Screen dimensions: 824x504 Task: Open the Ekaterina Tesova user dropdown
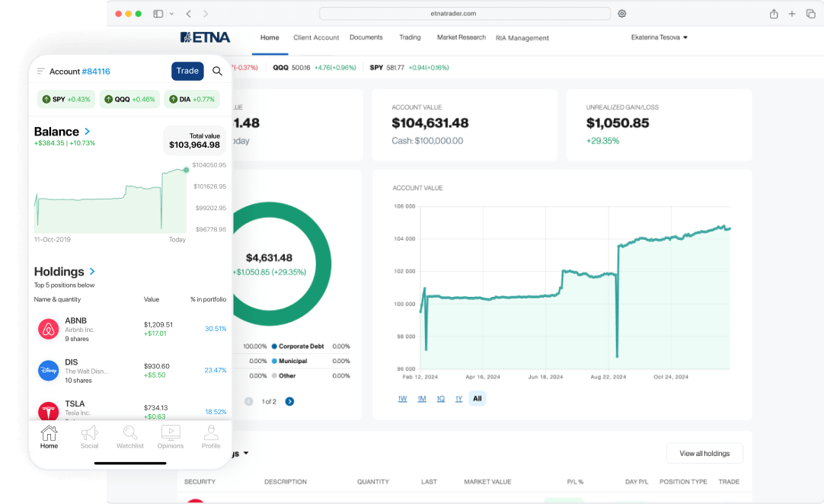tap(660, 37)
